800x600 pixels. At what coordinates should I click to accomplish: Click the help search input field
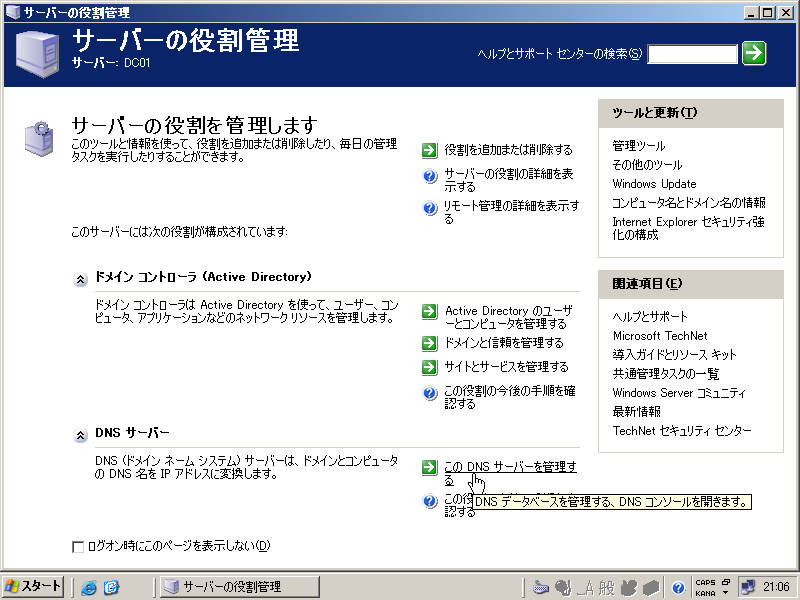694,53
